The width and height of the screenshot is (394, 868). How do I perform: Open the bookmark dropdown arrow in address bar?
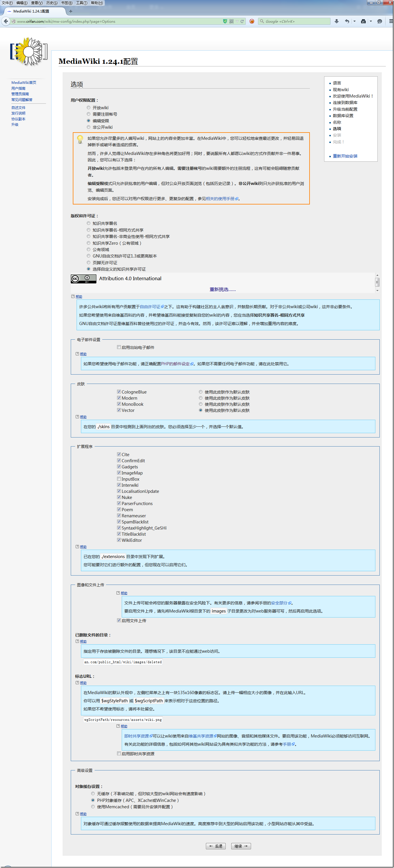237,21
